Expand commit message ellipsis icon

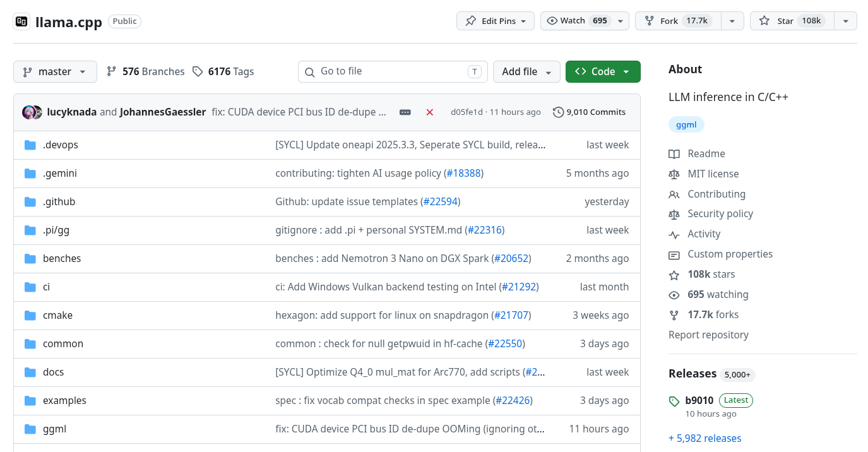click(405, 112)
